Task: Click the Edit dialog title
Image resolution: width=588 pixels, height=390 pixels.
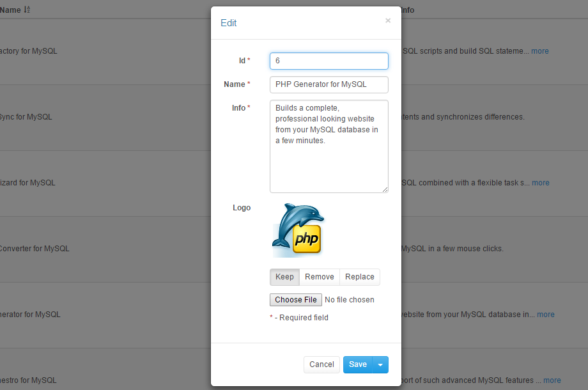Action: (228, 23)
